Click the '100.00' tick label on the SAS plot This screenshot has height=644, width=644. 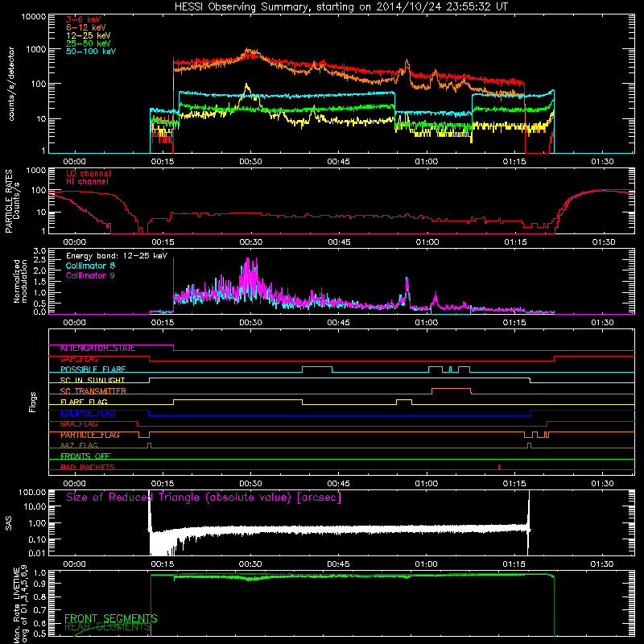(x=32, y=493)
